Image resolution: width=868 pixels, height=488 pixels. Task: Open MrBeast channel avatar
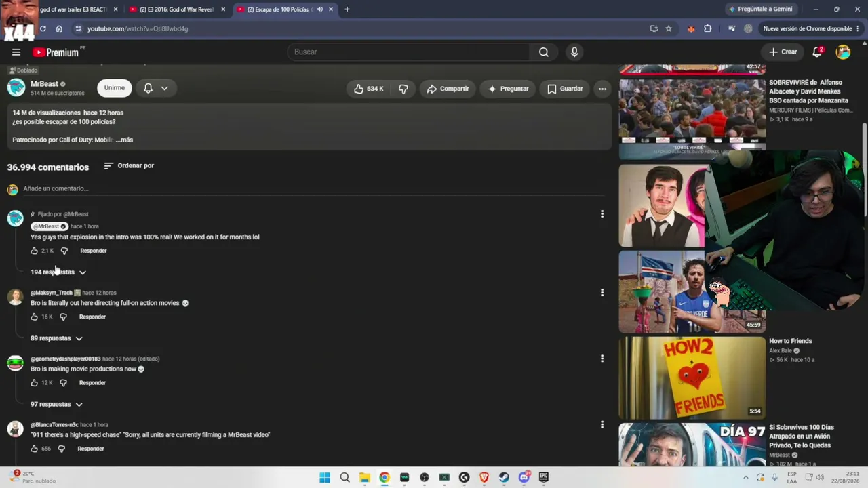tap(16, 87)
